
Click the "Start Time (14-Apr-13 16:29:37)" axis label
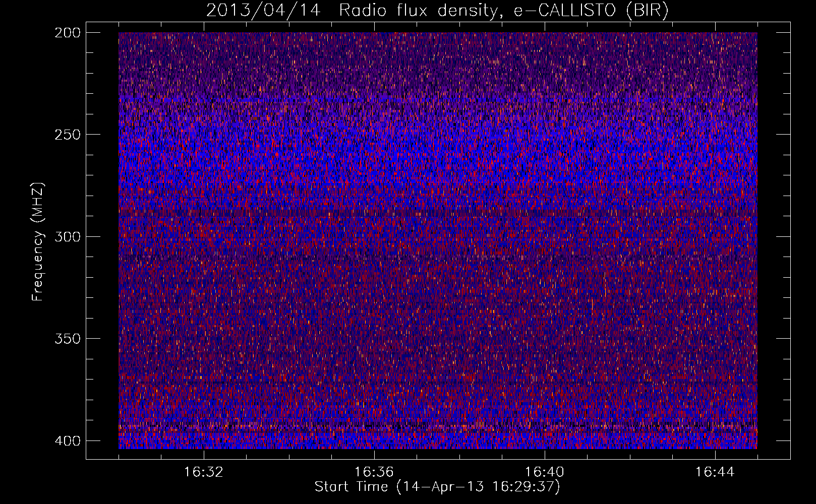click(437, 487)
